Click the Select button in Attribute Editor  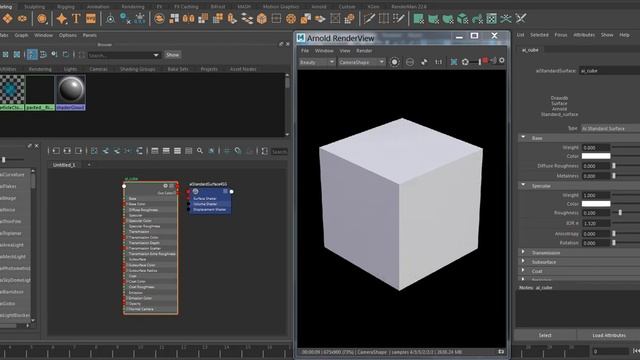tap(545, 335)
